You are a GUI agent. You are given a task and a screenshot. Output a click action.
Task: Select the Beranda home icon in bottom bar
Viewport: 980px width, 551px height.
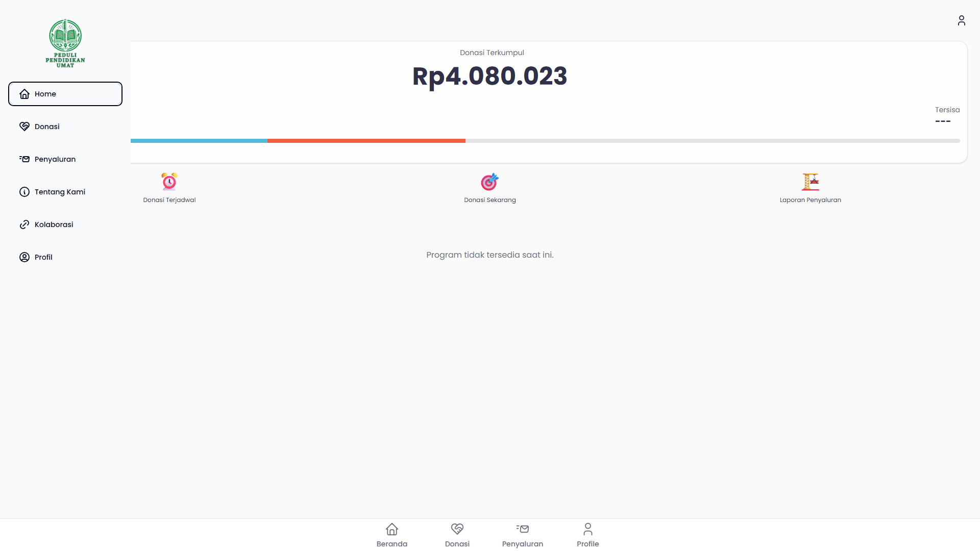(x=391, y=529)
